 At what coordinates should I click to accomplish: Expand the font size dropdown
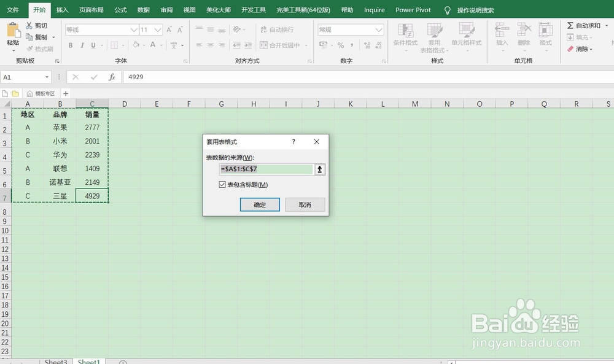[x=157, y=29]
